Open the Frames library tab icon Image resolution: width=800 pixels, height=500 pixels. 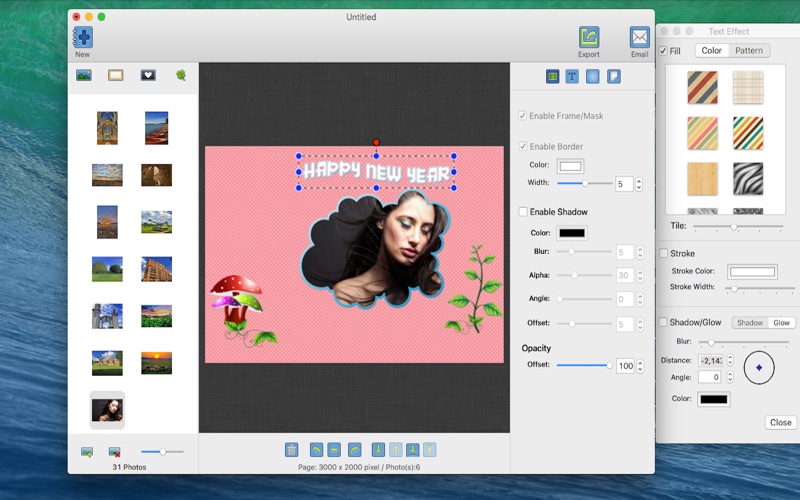(x=116, y=76)
